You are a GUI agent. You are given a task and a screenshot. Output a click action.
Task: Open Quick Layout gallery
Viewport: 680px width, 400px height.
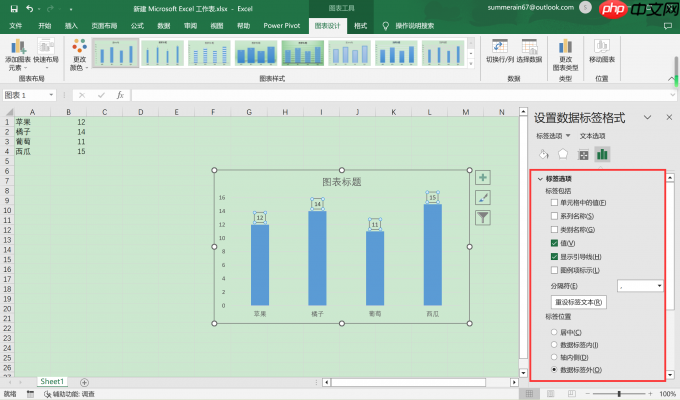(x=46, y=55)
